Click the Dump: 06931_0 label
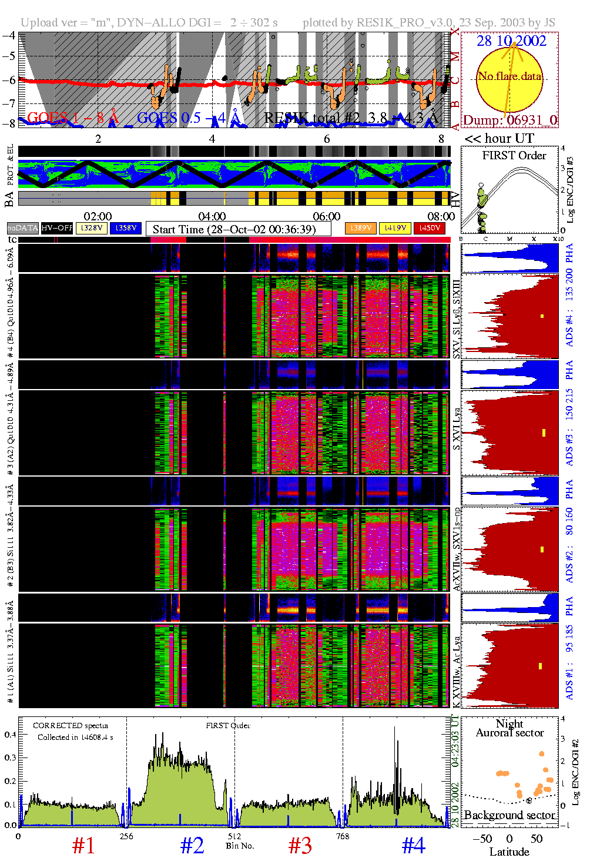The image size is (590, 868). click(509, 120)
